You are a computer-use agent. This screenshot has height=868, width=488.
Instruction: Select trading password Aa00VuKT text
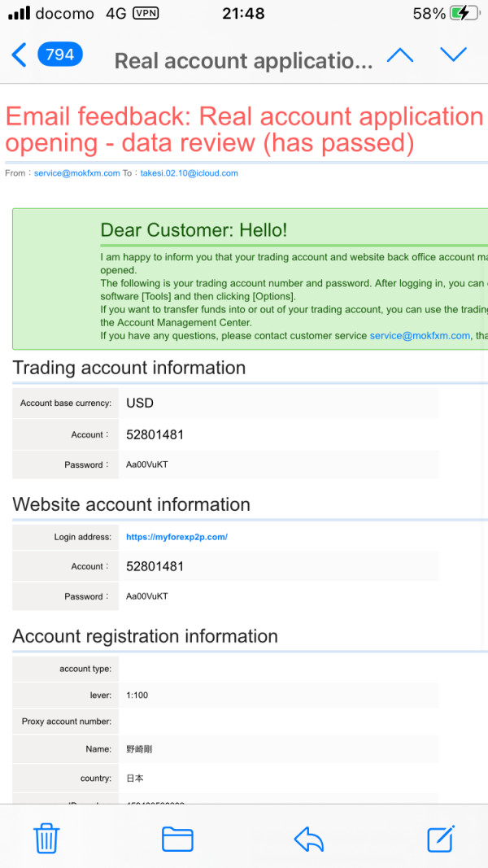pyautogui.click(x=147, y=465)
